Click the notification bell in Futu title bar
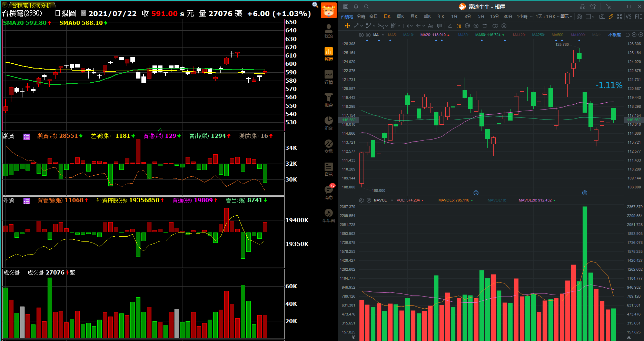 [356, 7]
